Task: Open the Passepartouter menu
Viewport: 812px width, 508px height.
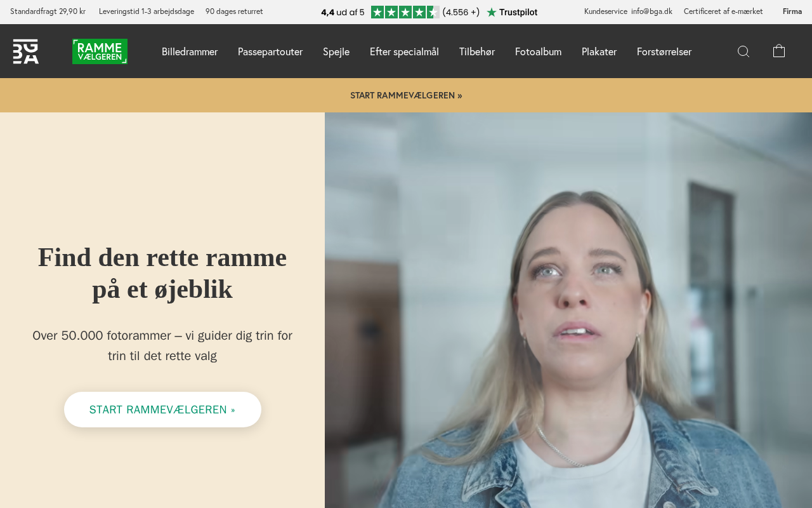Action: [x=270, y=51]
